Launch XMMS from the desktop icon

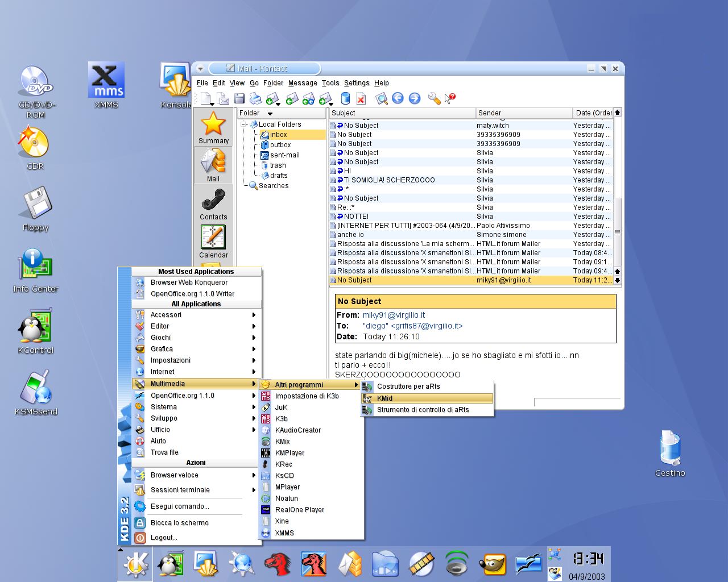point(106,85)
